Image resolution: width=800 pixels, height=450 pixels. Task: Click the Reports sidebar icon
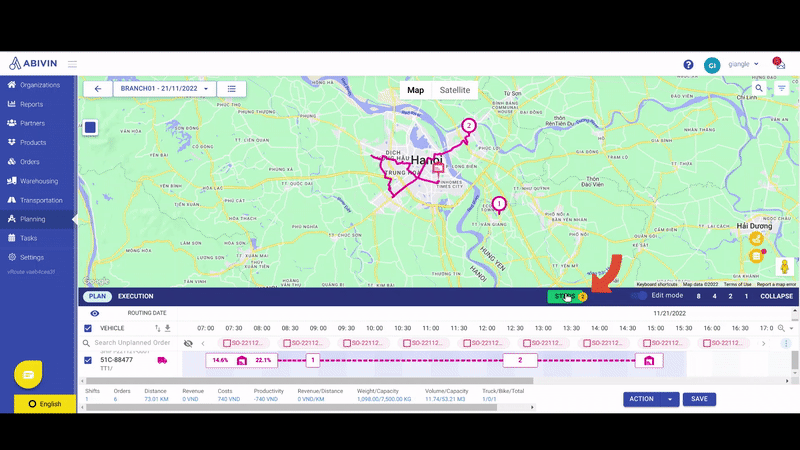[12, 104]
